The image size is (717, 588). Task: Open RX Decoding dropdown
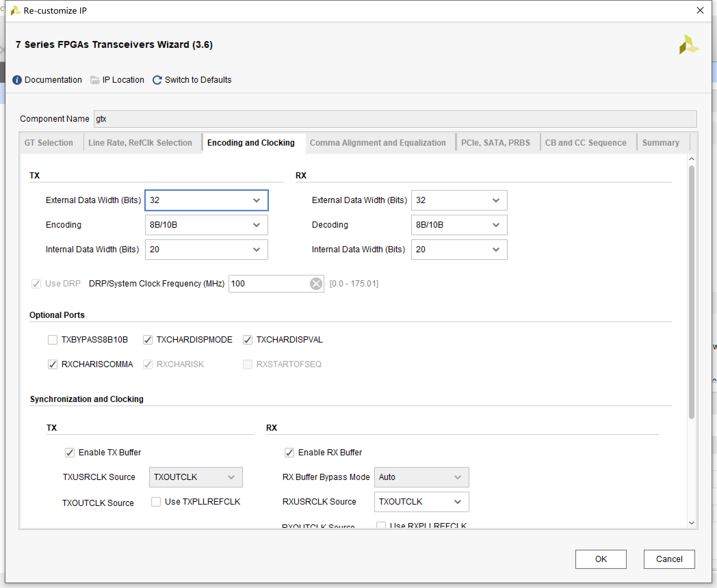tap(459, 225)
